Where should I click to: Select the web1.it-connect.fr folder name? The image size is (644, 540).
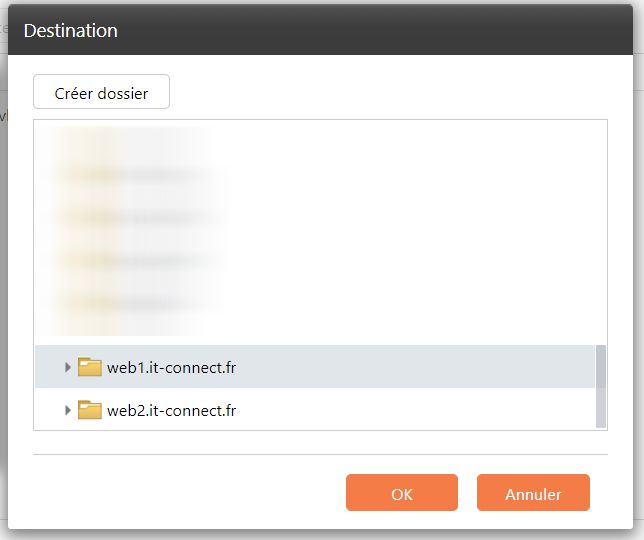(171, 367)
